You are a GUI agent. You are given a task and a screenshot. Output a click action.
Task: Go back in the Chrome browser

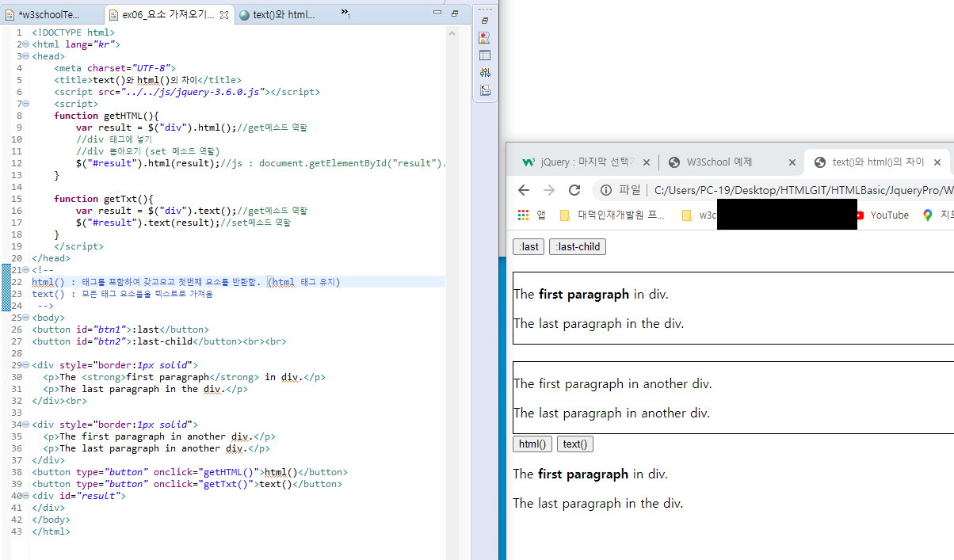524,190
